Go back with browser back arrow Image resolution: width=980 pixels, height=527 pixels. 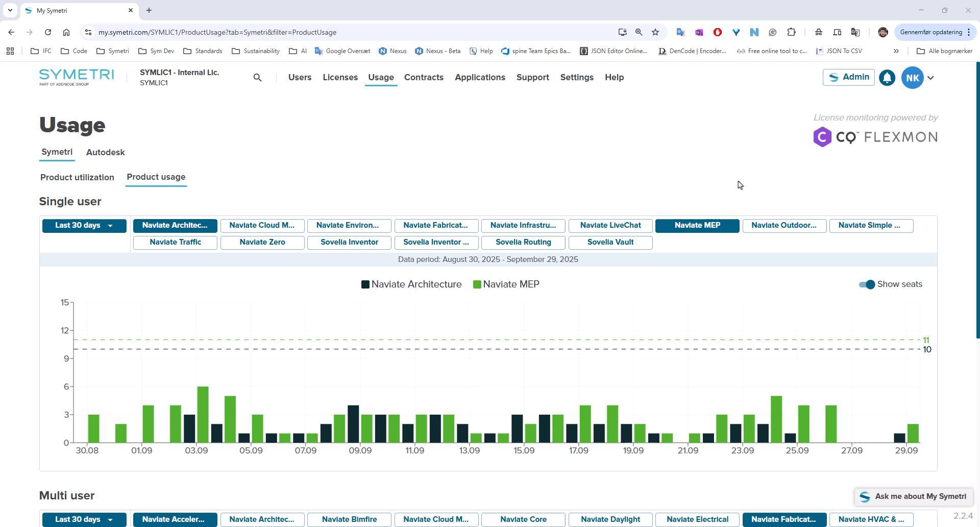pos(11,32)
